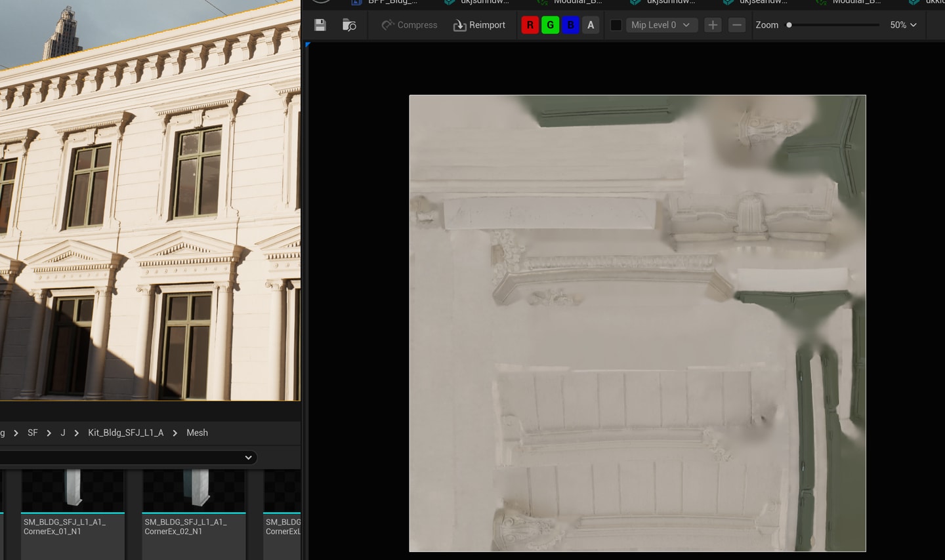Click the Compress texture button
945x560 pixels.
pos(409,25)
